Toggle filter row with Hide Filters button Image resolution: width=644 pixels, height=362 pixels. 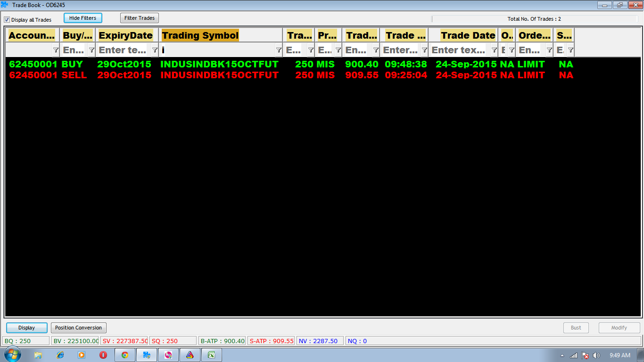(83, 18)
